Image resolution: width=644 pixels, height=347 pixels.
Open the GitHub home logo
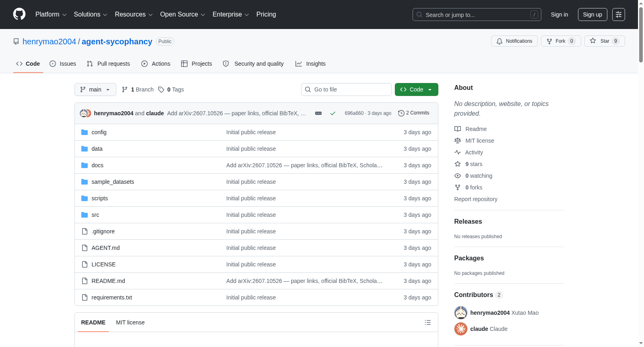tap(19, 14)
